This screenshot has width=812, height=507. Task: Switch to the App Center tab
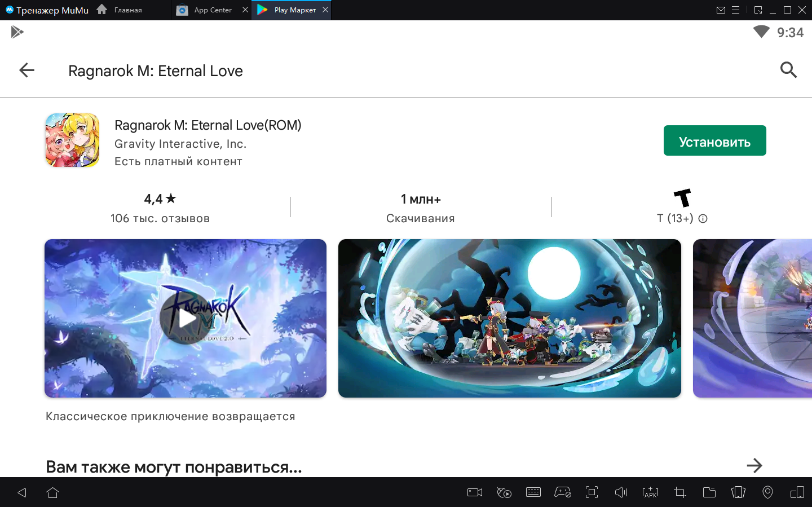pos(212,10)
